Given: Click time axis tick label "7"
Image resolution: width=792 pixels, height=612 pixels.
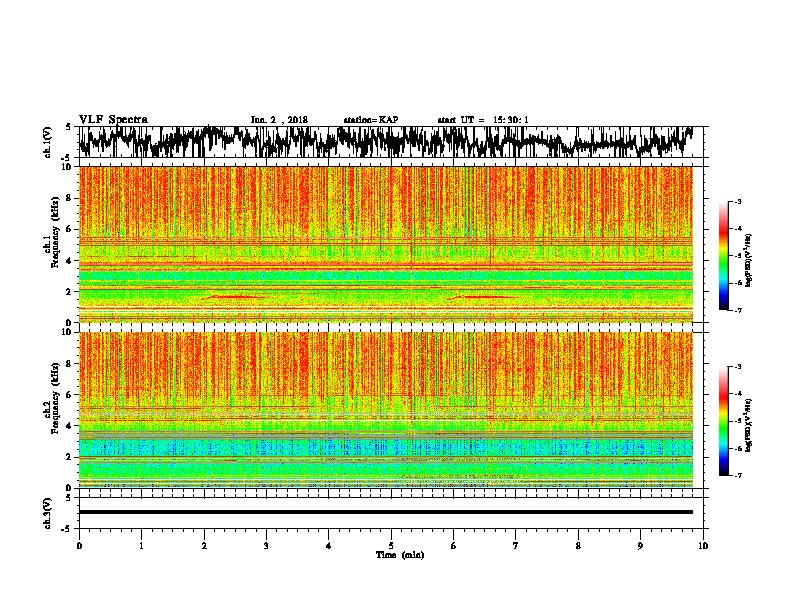Looking at the screenshot, I should tap(516, 546).
